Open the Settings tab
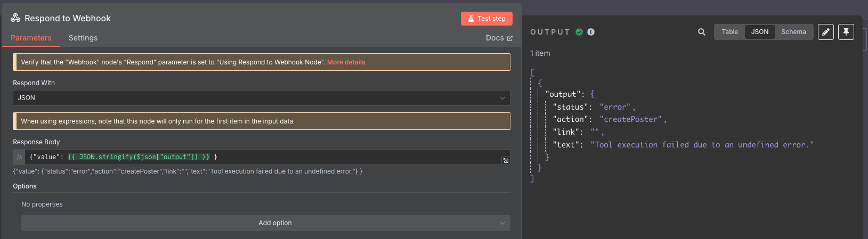The height and width of the screenshot is (239, 868). pos(83,38)
